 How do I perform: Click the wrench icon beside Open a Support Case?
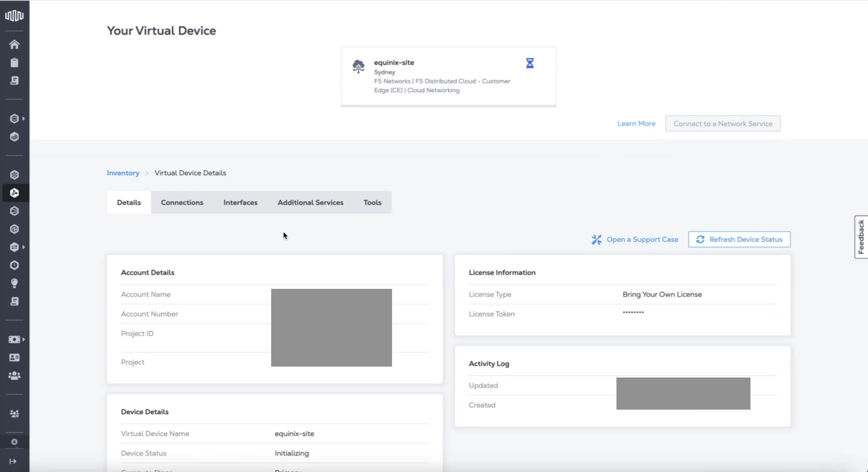(x=596, y=239)
